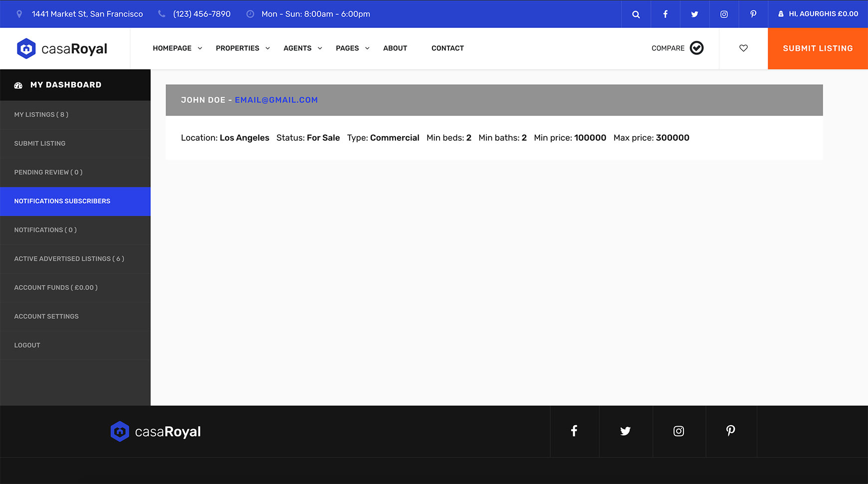Click the casaRoyal header logo
The width and height of the screenshot is (868, 484).
click(x=62, y=48)
